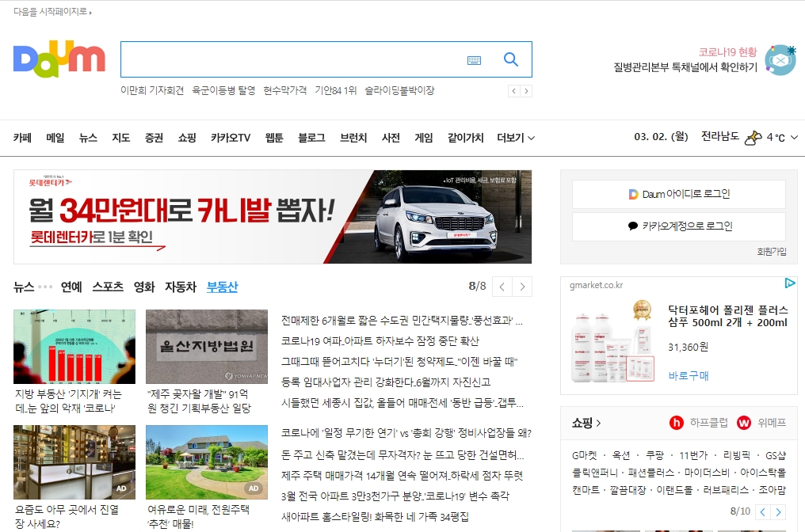Go to next news page arrow
The image size is (805, 532).
522,287
